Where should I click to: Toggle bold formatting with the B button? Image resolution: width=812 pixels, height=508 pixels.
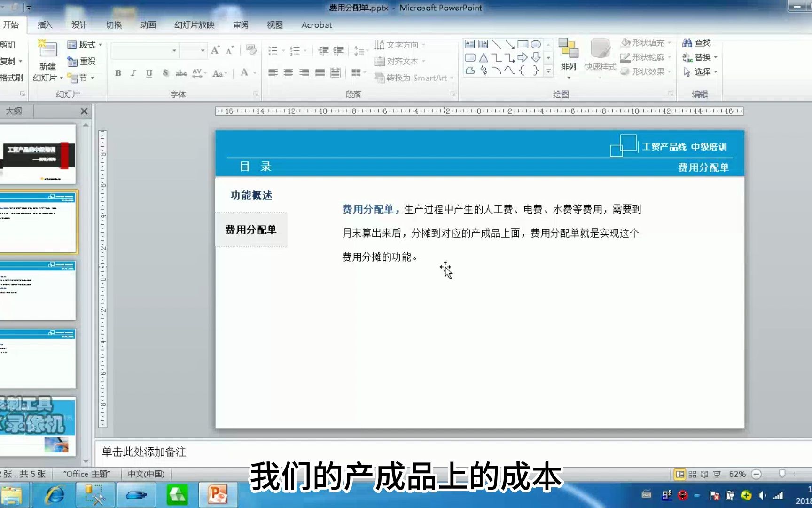click(117, 73)
